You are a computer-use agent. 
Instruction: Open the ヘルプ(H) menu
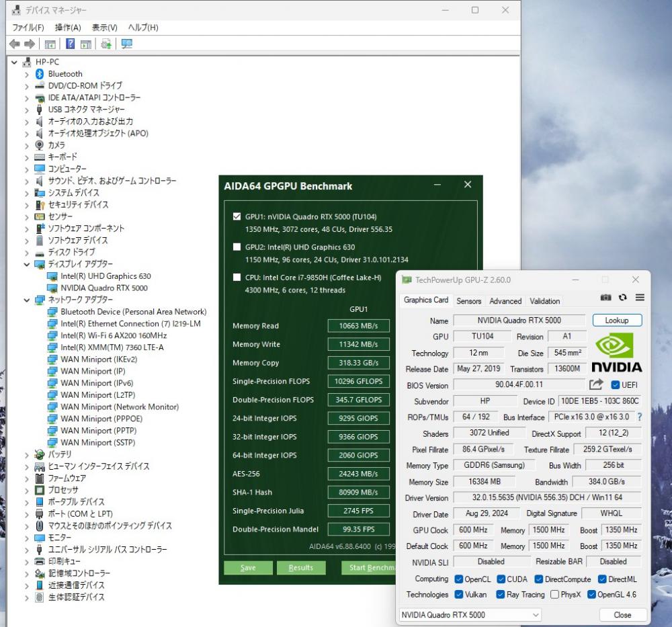[143, 28]
